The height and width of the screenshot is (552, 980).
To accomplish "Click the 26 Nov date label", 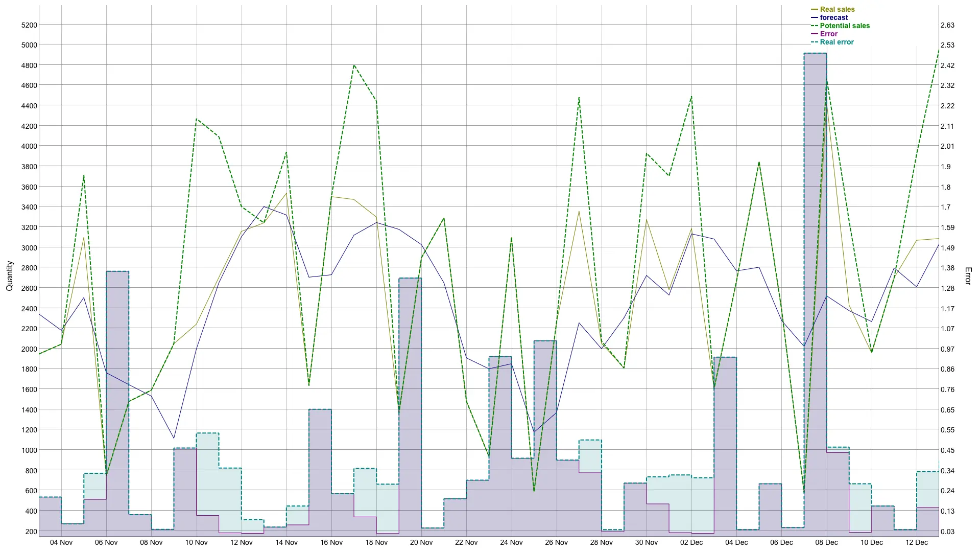I will 556,542.
